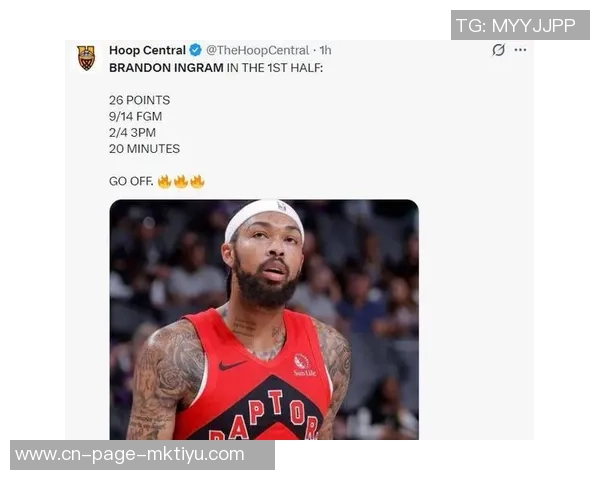Open the 1h post timestamp
The image size is (600, 480).
tap(325, 50)
